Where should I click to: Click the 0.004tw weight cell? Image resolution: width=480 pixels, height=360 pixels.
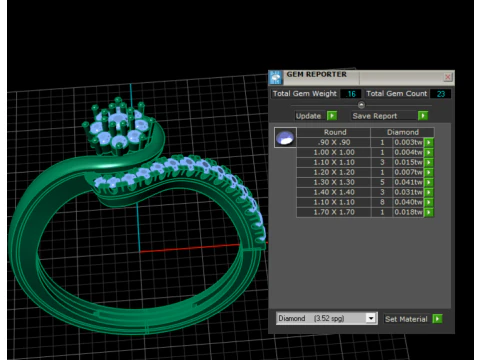pos(408,152)
